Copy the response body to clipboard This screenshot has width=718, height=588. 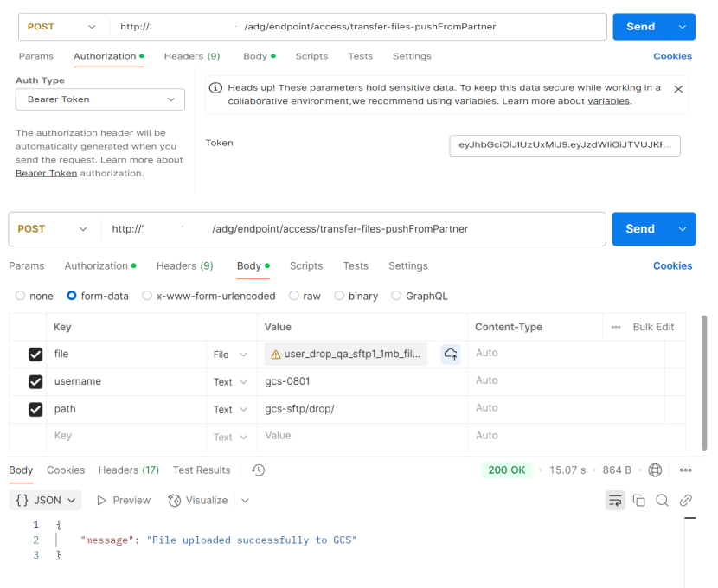tap(639, 500)
